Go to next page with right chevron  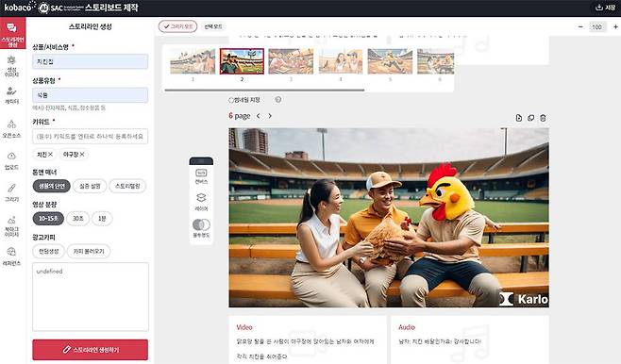point(270,116)
